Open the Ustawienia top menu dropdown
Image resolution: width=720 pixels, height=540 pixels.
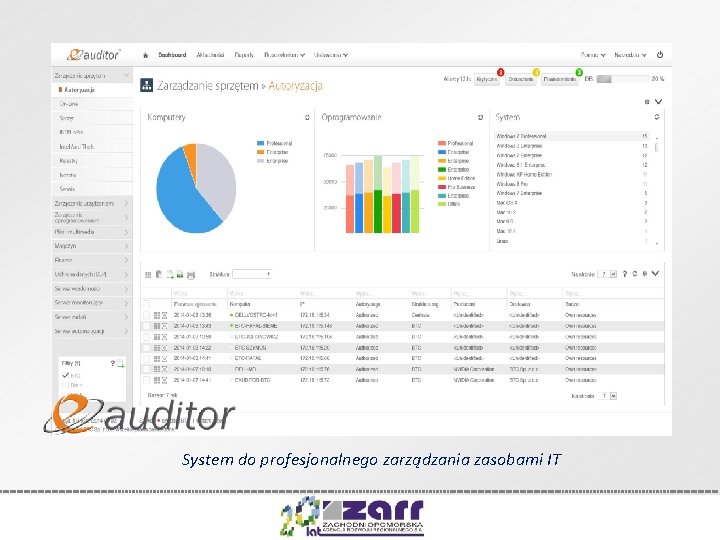click(x=331, y=55)
